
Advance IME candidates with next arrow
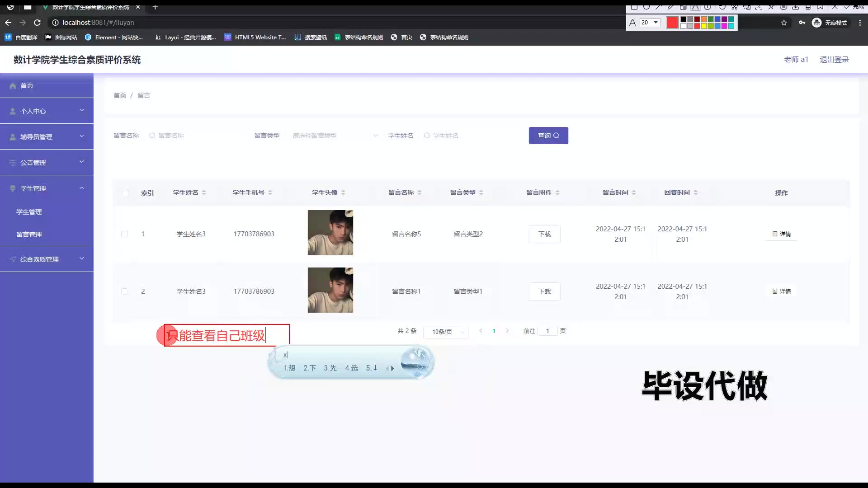392,368
